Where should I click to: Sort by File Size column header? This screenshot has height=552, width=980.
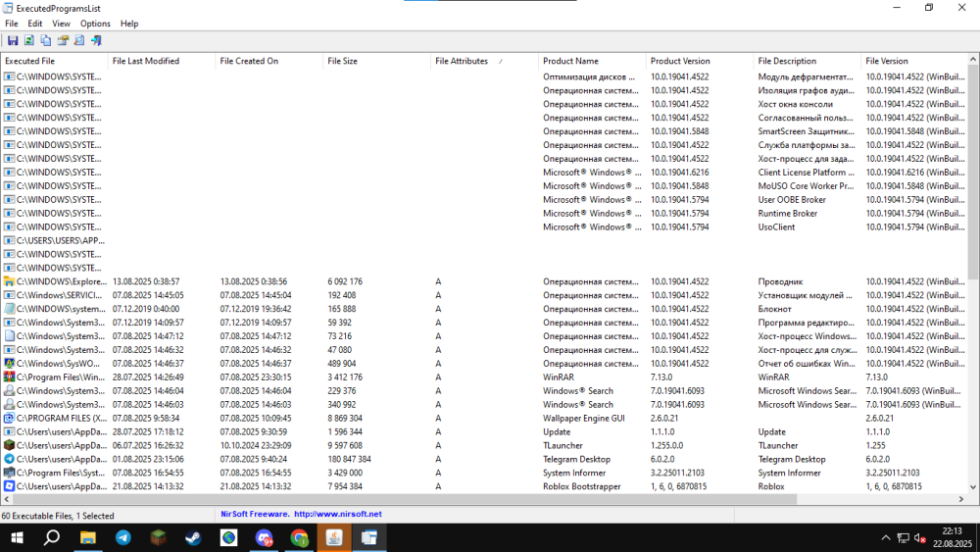[376, 61]
